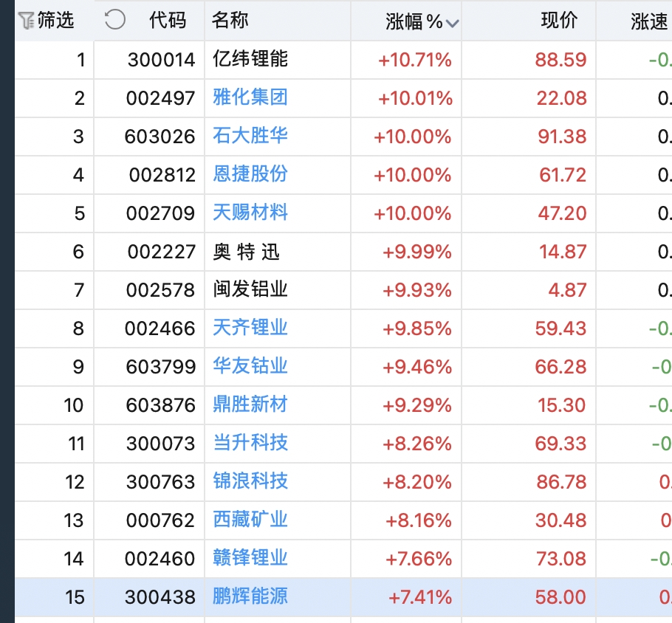Select code 002227
This screenshot has width=672, height=623.
(161, 252)
